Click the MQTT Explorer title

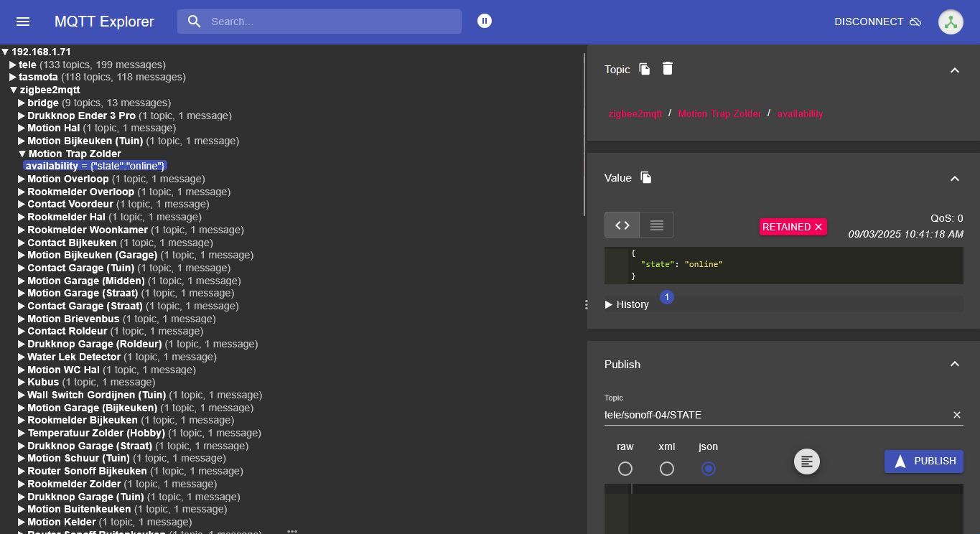pos(104,22)
